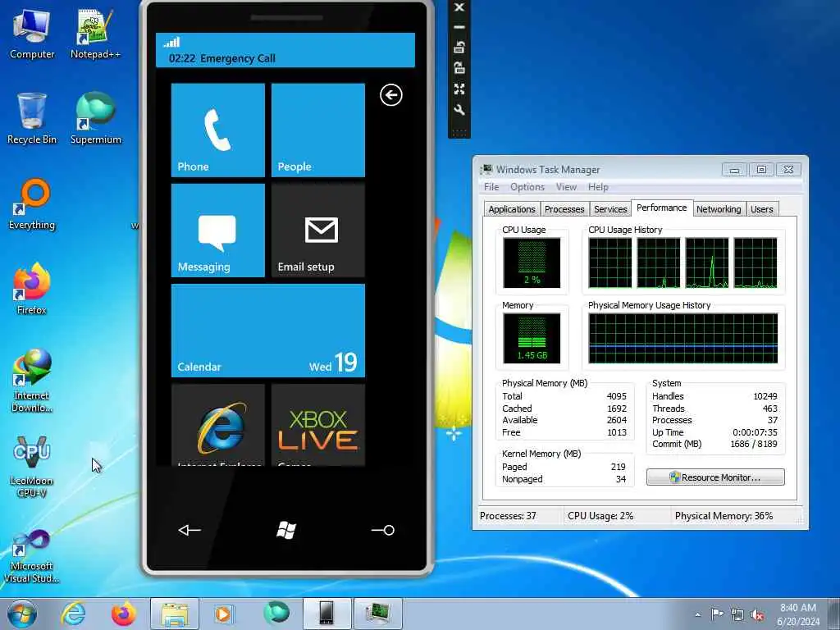Tap the phone's Windows Start button
Screen dimensions: 840x630
(286, 530)
